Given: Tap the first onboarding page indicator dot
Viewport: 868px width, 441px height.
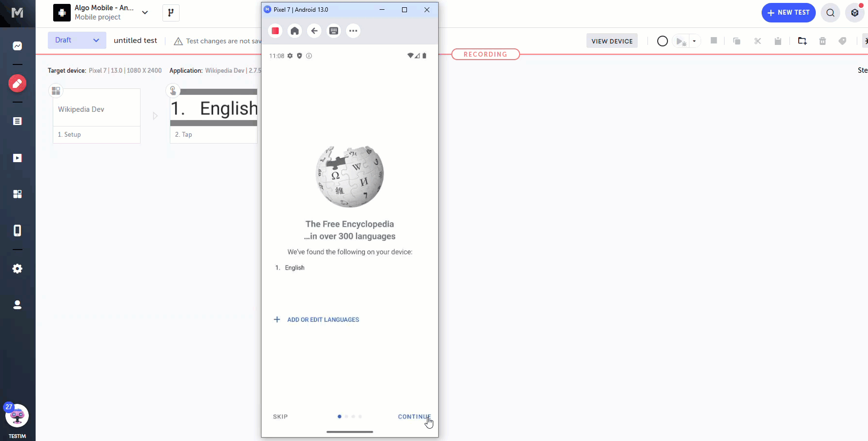Looking at the screenshot, I should [x=340, y=417].
